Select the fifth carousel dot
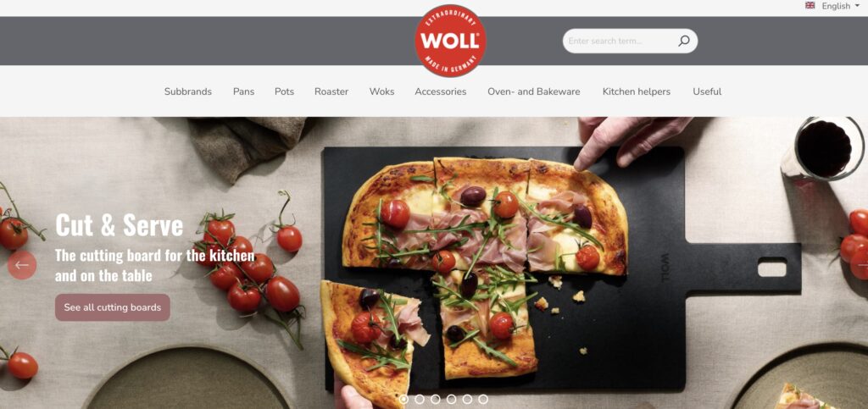This screenshot has width=868, height=409. 467,399
